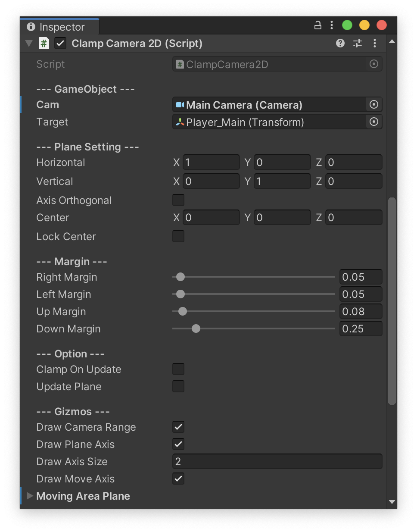Disable the Clamp Camera 2D component checkbox
The image size is (417, 532).
pos(60,43)
